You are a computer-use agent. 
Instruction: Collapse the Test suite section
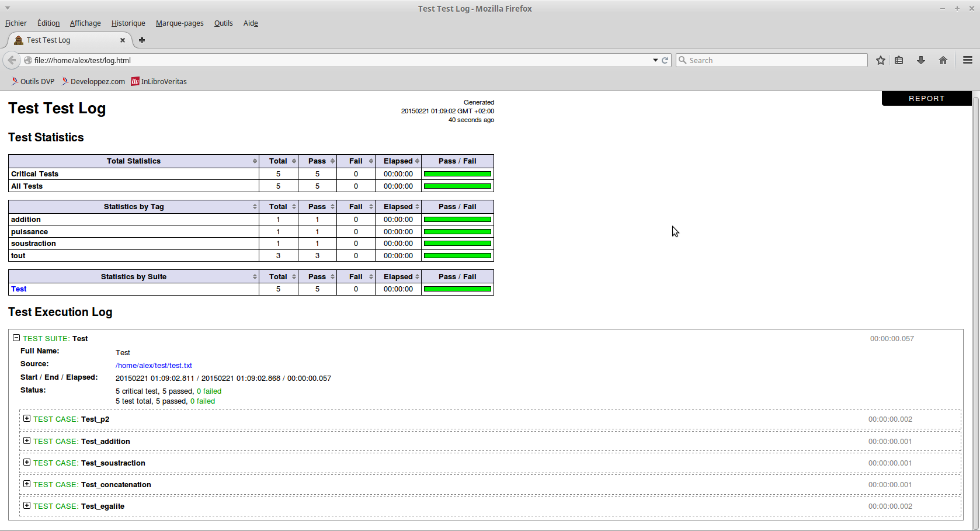click(16, 338)
